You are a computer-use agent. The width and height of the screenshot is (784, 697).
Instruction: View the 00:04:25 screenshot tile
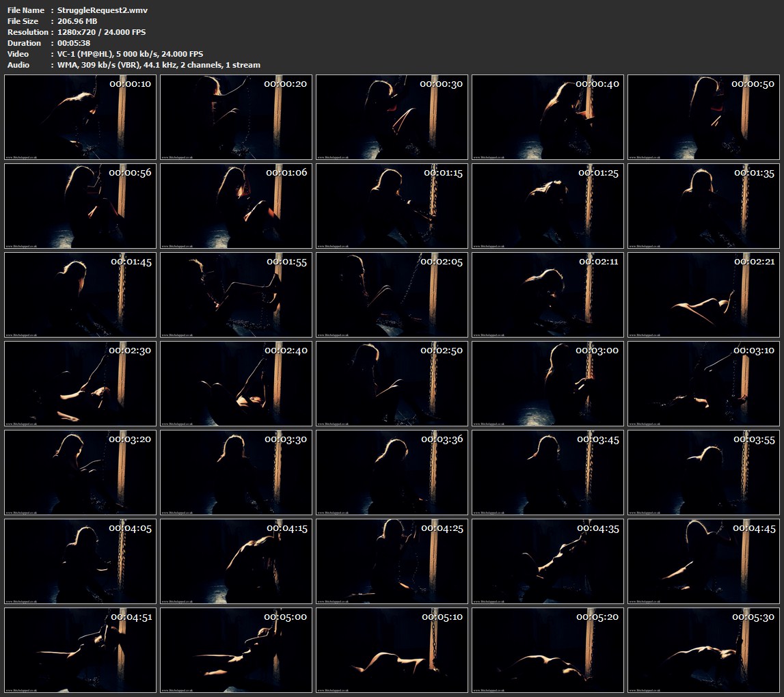pyautogui.click(x=392, y=562)
